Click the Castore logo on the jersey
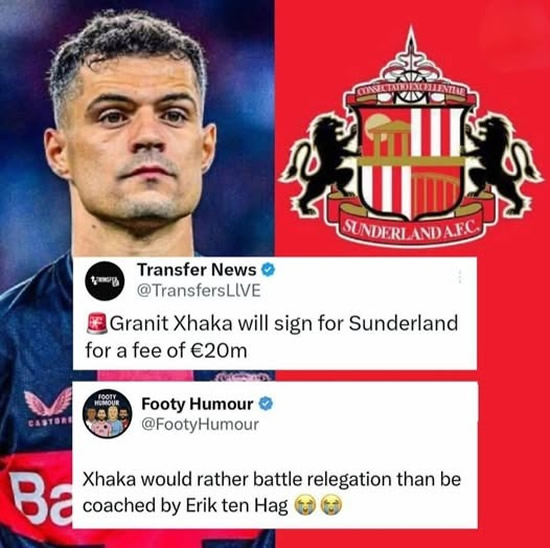Screen dimensions: 550x548 coord(48,407)
